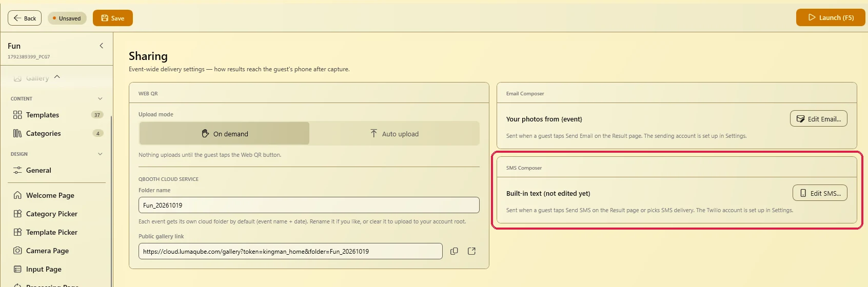Click the General sliders icon
The width and height of the screenshot is (868, 287).
tap(17, 170)
